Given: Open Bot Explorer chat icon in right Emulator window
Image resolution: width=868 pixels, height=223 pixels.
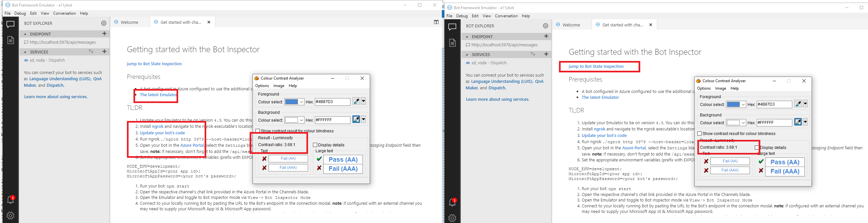Looking at the screenshot, I should (x=452, y=27).
